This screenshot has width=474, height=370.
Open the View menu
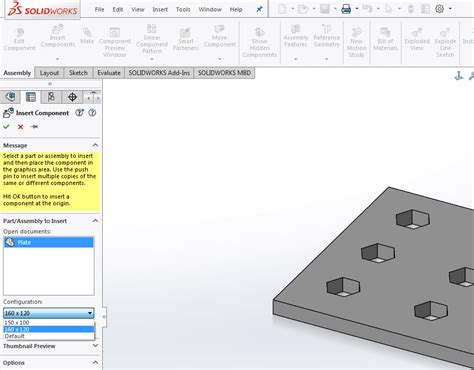tap(138, 9)
